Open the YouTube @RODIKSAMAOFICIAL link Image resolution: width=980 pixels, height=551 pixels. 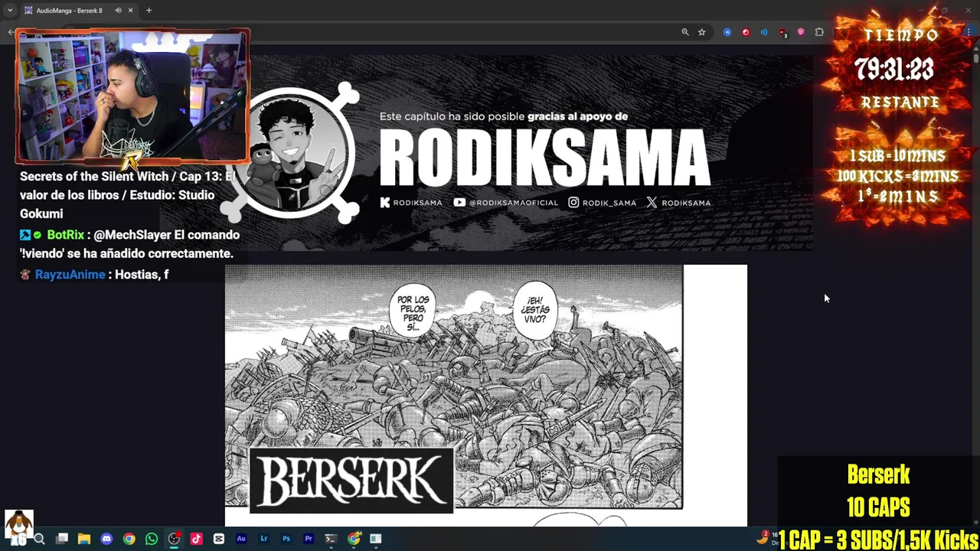tap(506, 203)
